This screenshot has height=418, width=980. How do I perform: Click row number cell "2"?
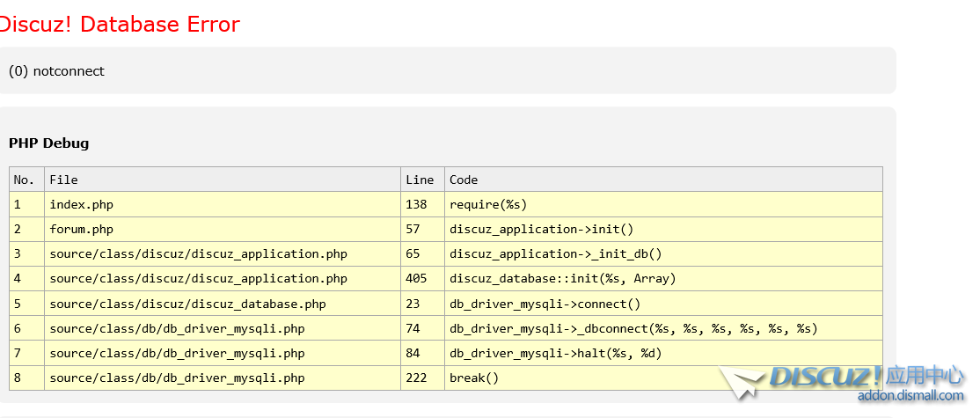point(27,230)
